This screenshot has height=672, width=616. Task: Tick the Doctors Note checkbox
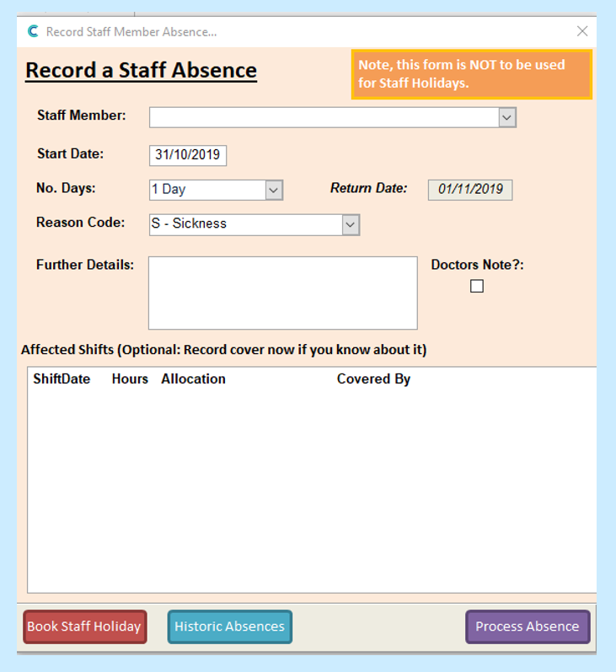coord(477,287)
